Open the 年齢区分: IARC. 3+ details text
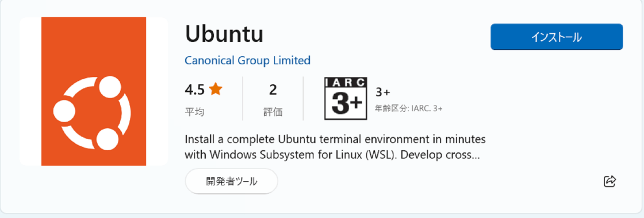 409,108
